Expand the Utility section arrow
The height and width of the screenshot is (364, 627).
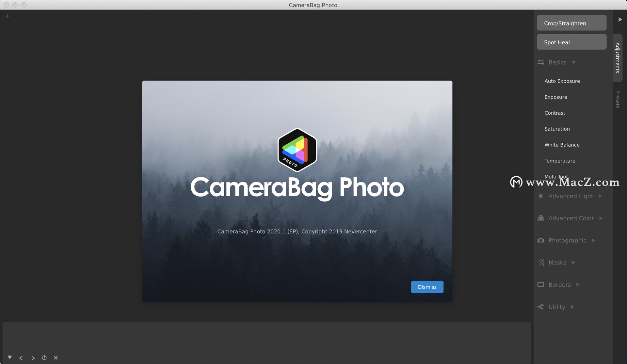coord(572,307)
